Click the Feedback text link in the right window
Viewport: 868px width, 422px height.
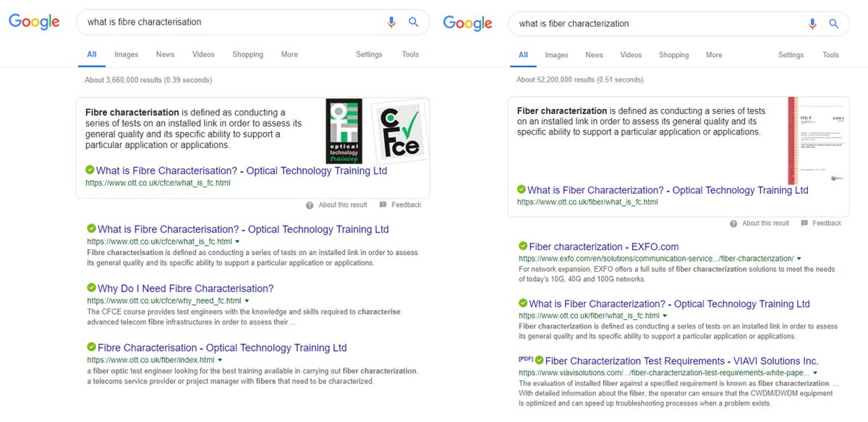[827, 224]
